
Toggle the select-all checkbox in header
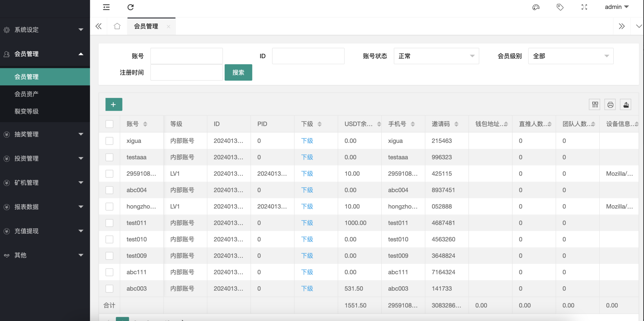pos(109,124)
